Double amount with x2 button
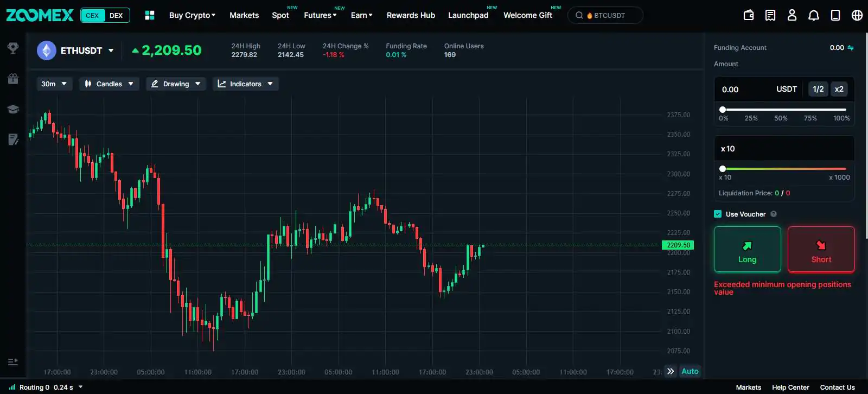868x394 pixels. point(839,89)
